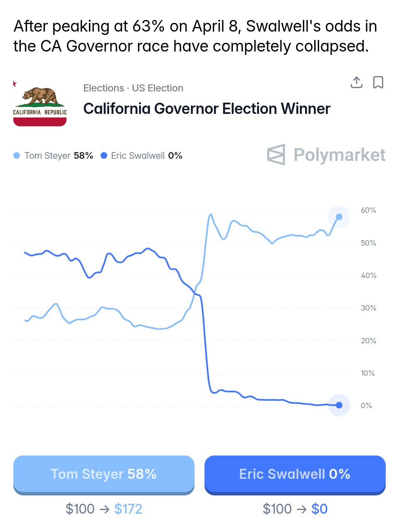The height and width of the screenshot is (532, 399).
Task: Bookmark the California Governor market
Action: (378, 82)
